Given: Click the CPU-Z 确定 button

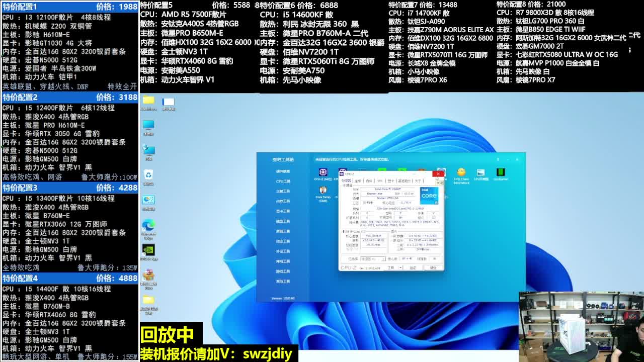Looking at the screenshot, I should point(433,267).
